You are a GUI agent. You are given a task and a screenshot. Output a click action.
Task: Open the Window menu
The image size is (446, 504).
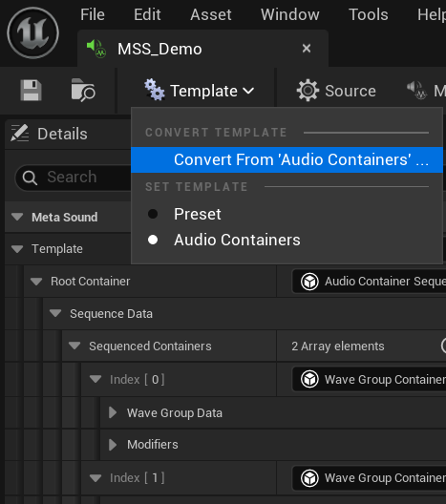(290, 14)
